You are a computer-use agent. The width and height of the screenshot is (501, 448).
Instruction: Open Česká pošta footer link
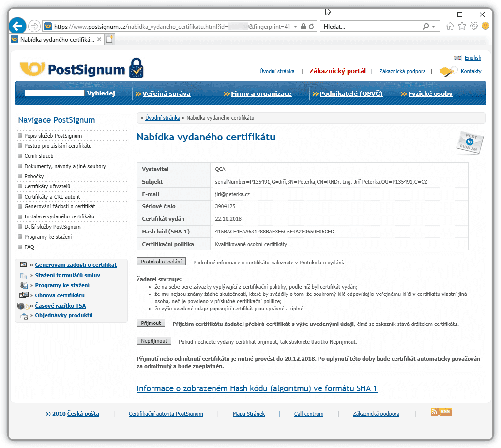83,414
